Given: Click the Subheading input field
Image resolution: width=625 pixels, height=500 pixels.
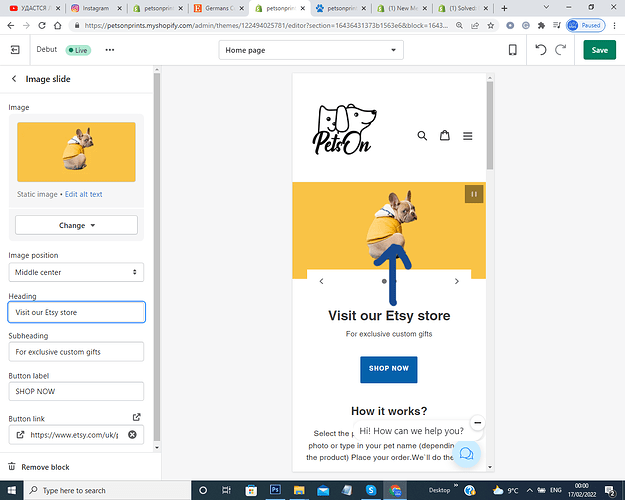Looking at the screenshot, I should tap(76, 352).
